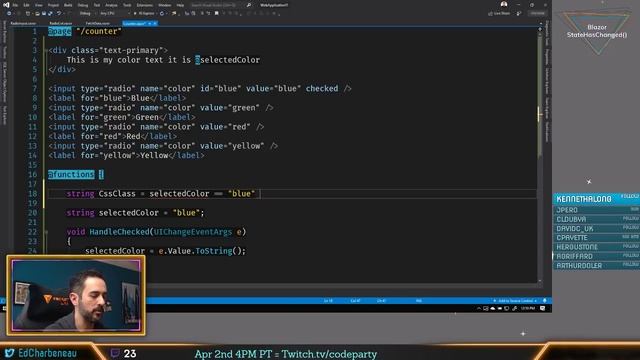Click CLOUBVA in the followers list
Screen dimensions: 640x360
pos(571,219)
